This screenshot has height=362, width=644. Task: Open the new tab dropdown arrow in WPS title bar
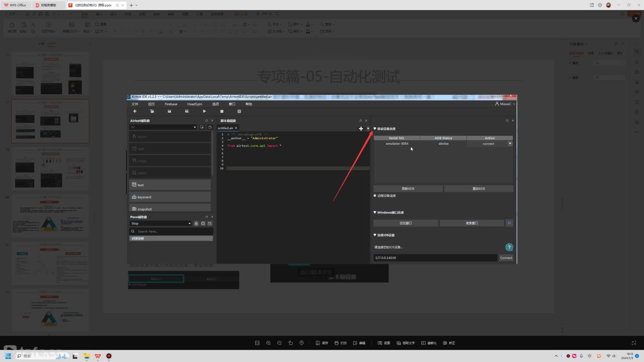(x=136, y=5)
